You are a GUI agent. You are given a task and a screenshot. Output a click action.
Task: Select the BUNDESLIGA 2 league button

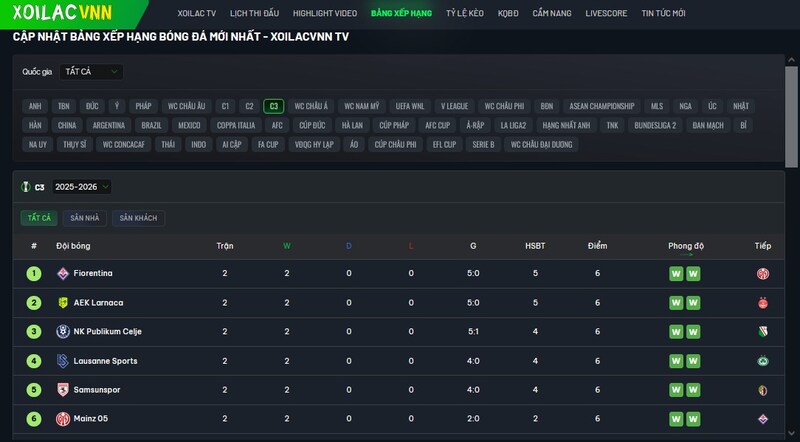(655, 125)
